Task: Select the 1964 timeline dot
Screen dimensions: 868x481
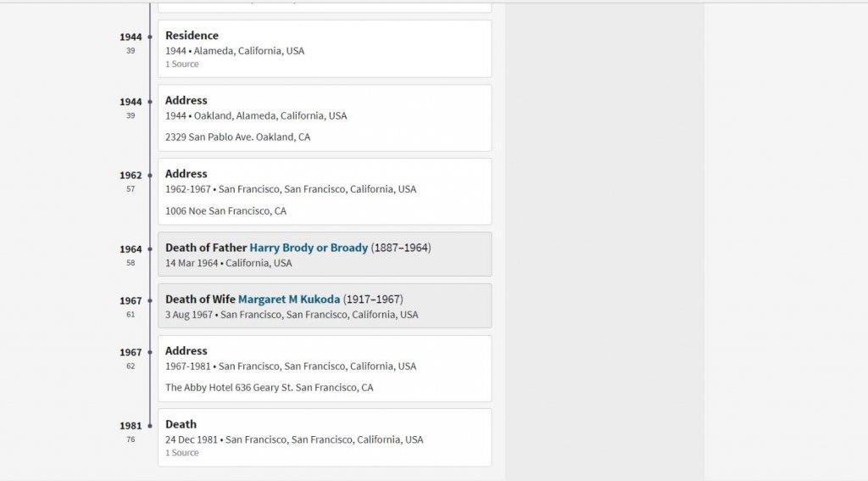Action: (150, 249)
